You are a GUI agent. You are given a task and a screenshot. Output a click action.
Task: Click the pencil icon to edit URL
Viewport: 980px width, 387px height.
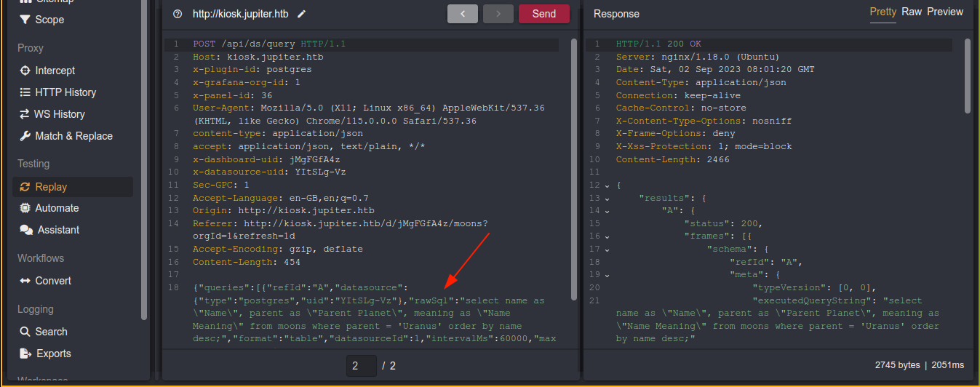(x=302, y=14)
